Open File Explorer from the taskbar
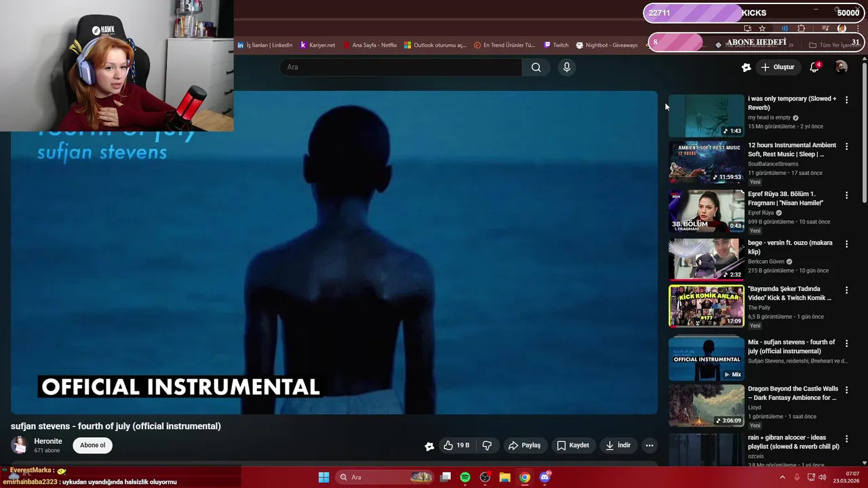This screenshot has height=488, width=868. [x=505, y=477]
